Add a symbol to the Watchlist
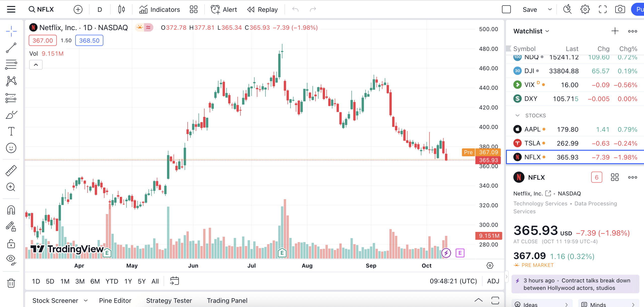644x307 pixels. [615, 31]
